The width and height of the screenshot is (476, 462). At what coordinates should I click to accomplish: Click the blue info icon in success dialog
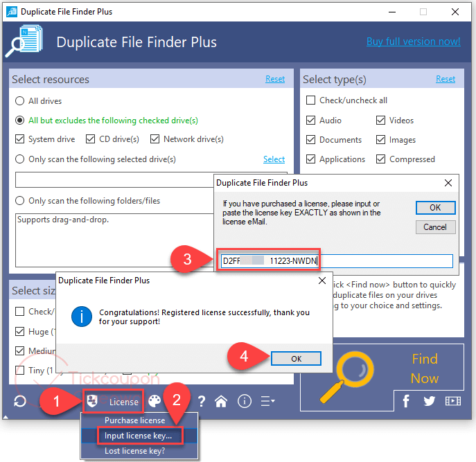click(82, 317)
